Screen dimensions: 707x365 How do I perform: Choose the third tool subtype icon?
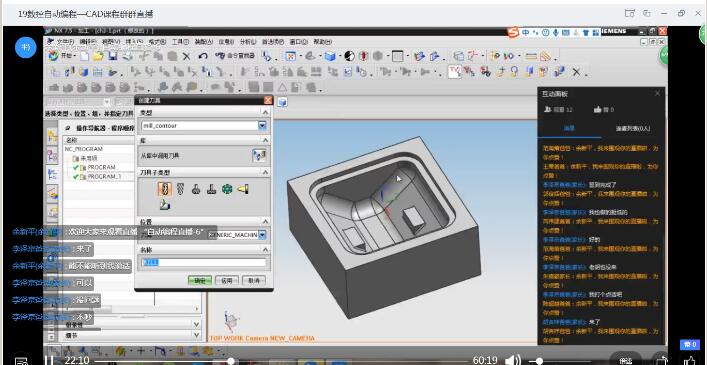(x=196, y=189)
